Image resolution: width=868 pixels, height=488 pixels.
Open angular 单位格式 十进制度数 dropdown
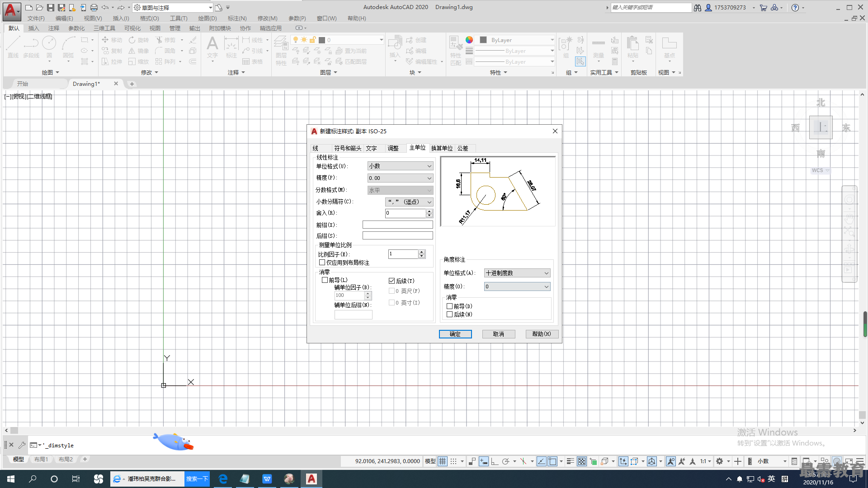(517, 273)
